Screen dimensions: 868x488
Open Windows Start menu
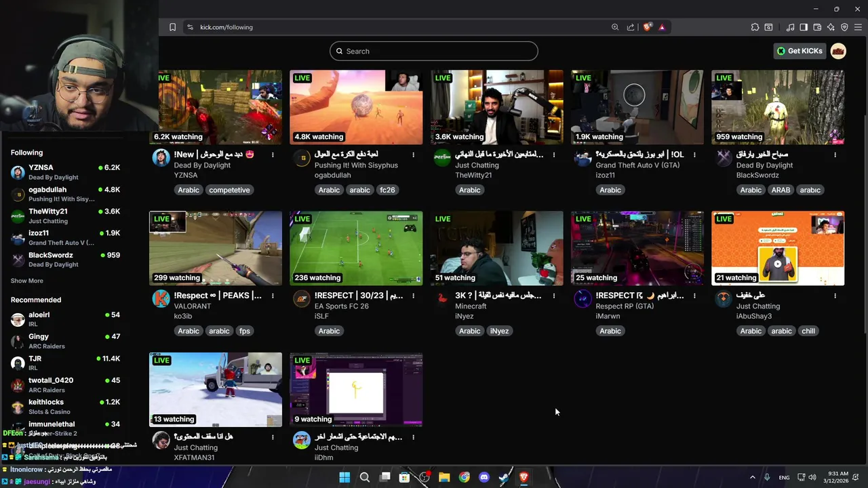coord(344,477)
